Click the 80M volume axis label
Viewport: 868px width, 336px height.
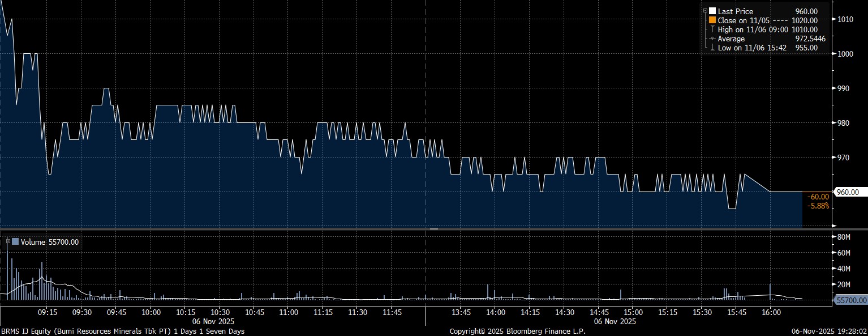coord(844,236)
